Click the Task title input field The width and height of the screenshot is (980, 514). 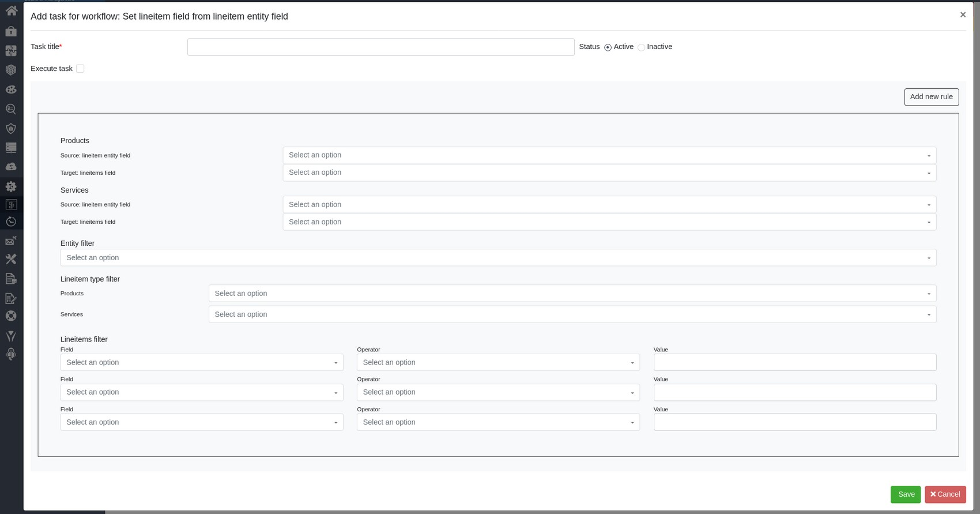380,47
